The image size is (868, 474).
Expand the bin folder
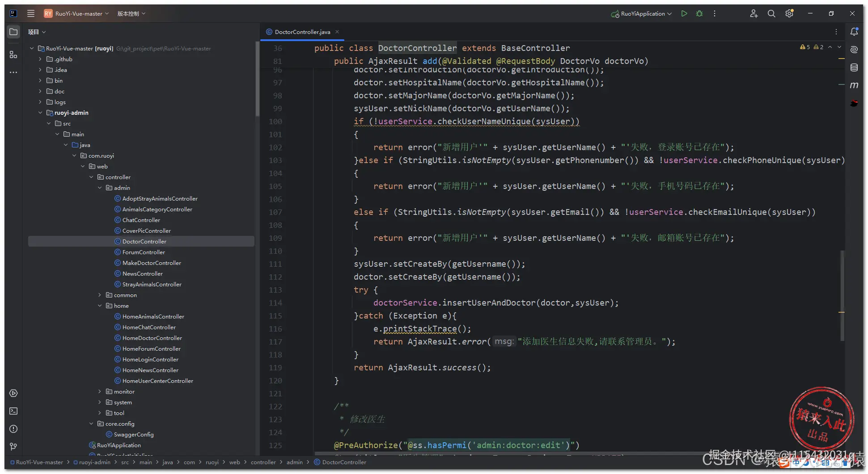[40, 80]
